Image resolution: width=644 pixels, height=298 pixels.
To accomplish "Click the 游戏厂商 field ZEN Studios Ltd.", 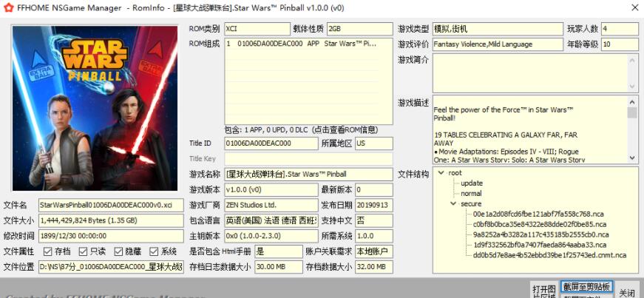I will point(271,205).
